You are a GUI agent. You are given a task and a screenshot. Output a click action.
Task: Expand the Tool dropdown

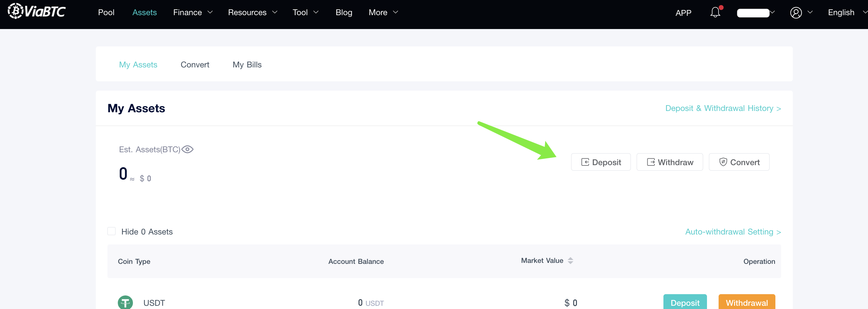click(305, 13)
